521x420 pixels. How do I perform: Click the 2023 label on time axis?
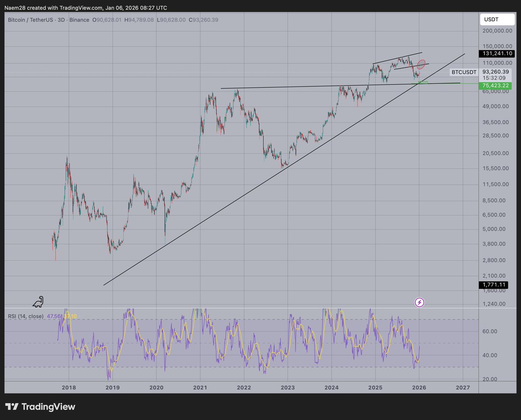(x=287, y=388)
